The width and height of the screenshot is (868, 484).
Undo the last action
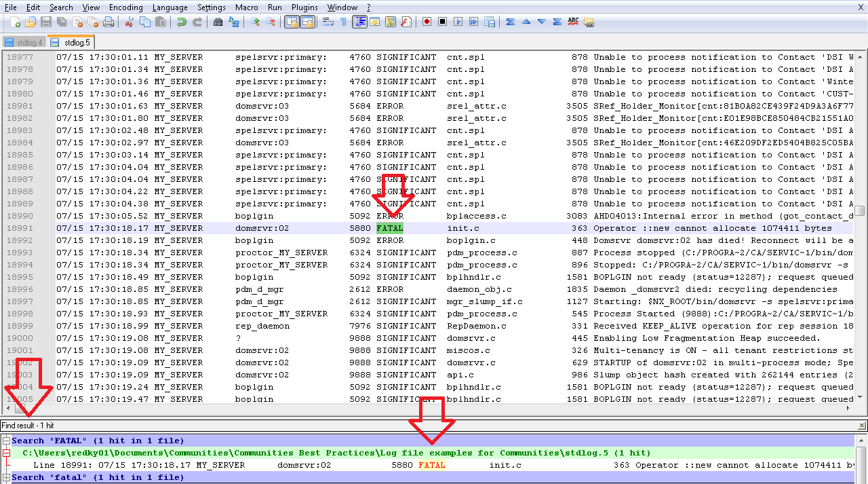(182, 22)
